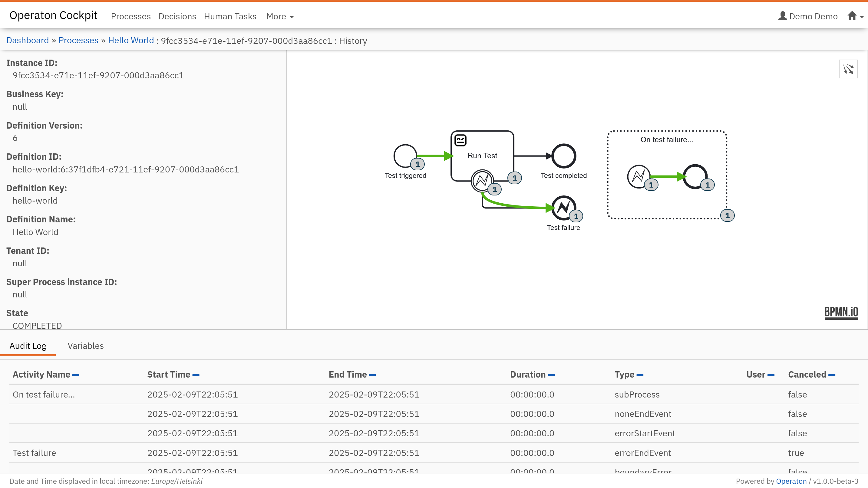
Task: Switch to the Audit Log tab
Action: 28,346
